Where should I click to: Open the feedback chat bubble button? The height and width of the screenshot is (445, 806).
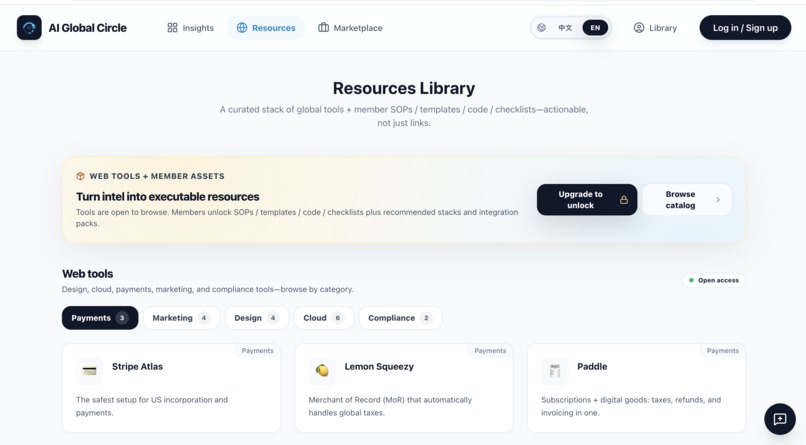click(780, 419)
